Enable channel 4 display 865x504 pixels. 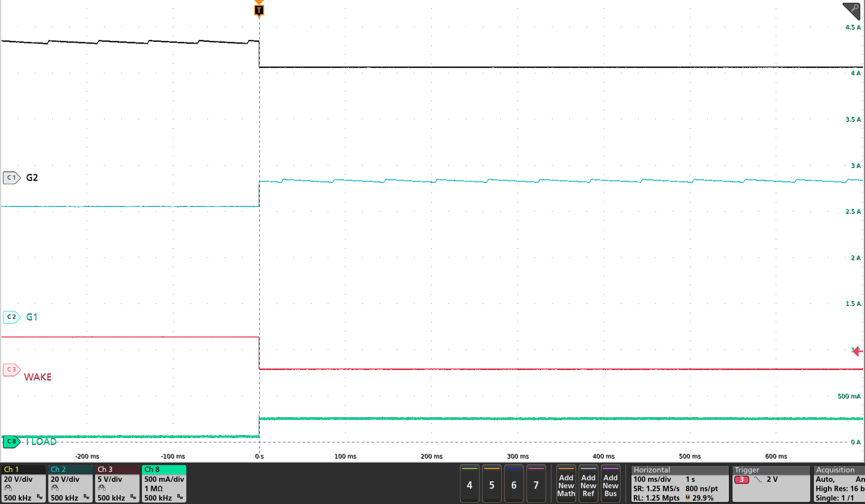(469, 485)
